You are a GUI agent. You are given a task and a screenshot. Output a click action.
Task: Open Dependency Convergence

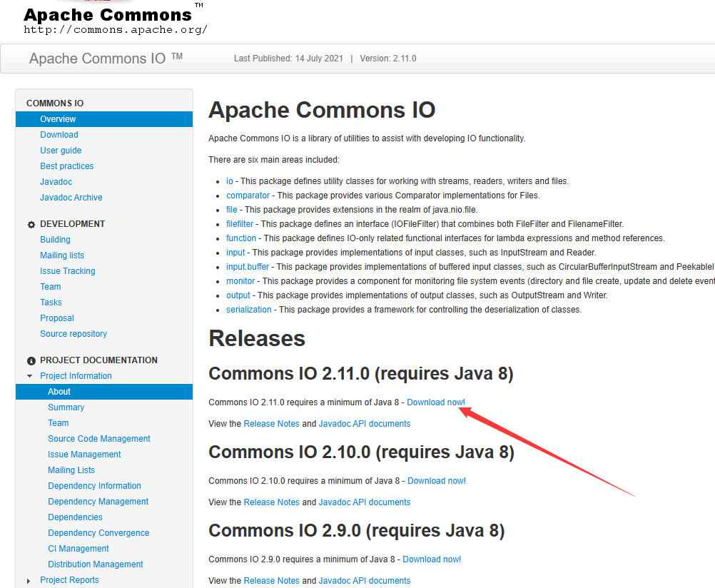click(x=98, y=533)
